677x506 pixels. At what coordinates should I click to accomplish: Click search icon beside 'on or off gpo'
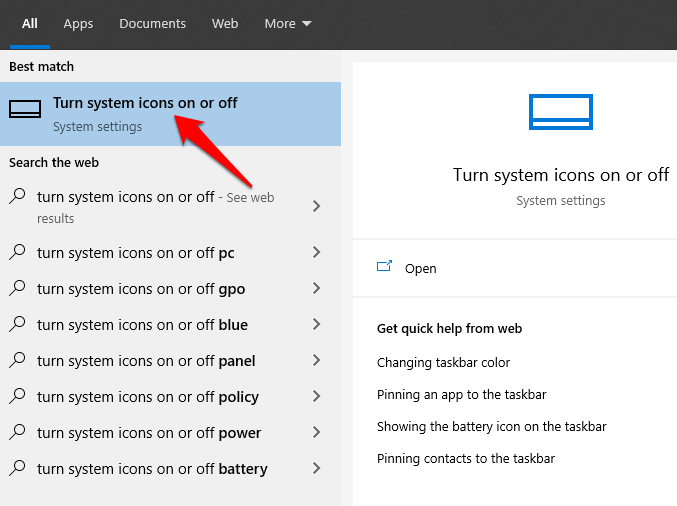tap(17, 289)
